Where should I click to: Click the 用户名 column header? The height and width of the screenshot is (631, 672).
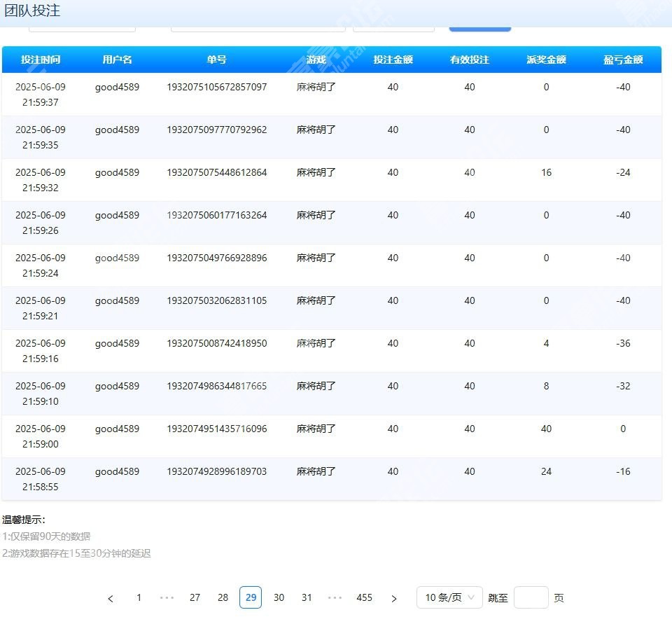[117, 60]
